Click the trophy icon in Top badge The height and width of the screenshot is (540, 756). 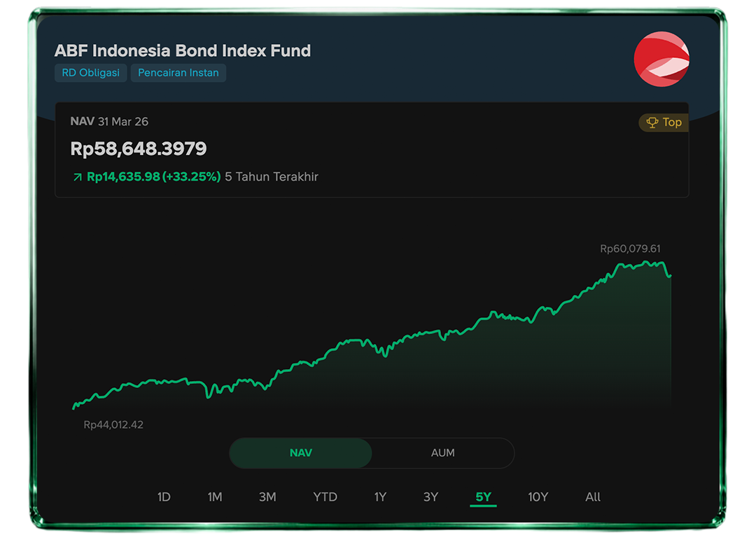pos(652,123)
